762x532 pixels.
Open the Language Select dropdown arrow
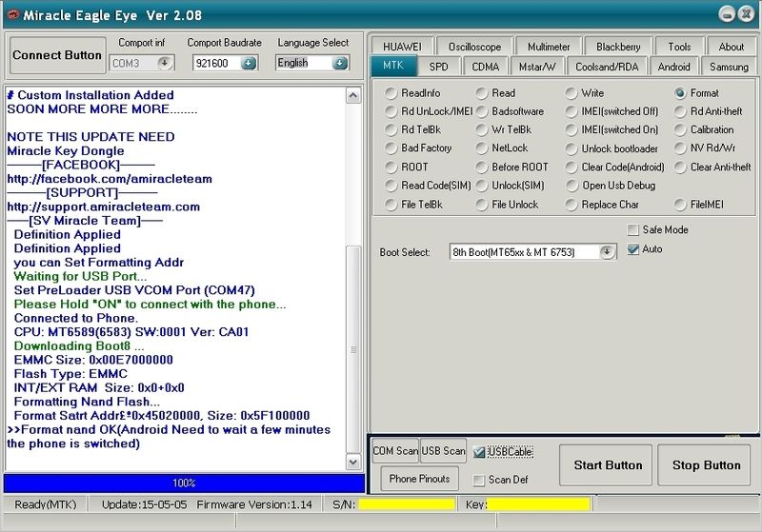click(x=340, y=63)
